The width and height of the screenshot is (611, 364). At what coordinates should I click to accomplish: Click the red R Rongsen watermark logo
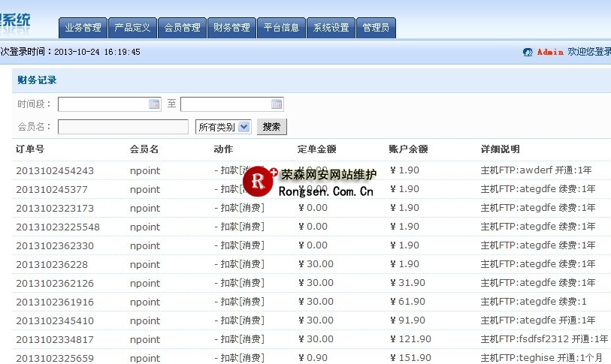pyautogui.click(x=258, y=180)
